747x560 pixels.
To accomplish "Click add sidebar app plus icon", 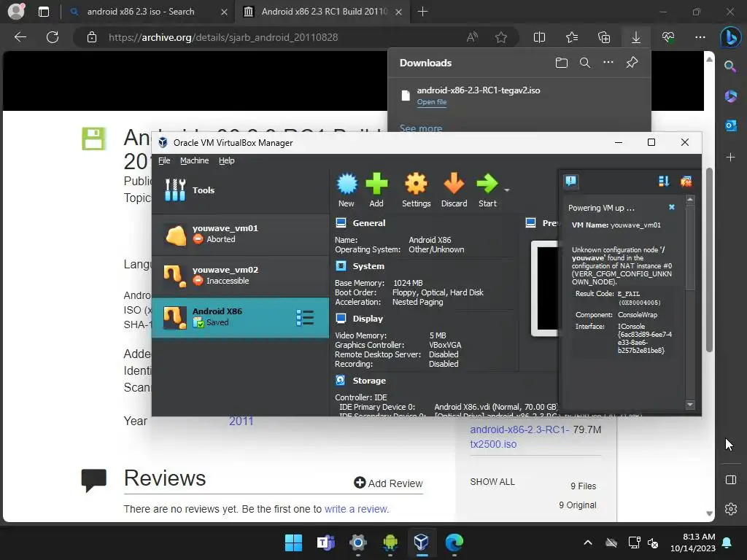I will click(x=730, y=157).
